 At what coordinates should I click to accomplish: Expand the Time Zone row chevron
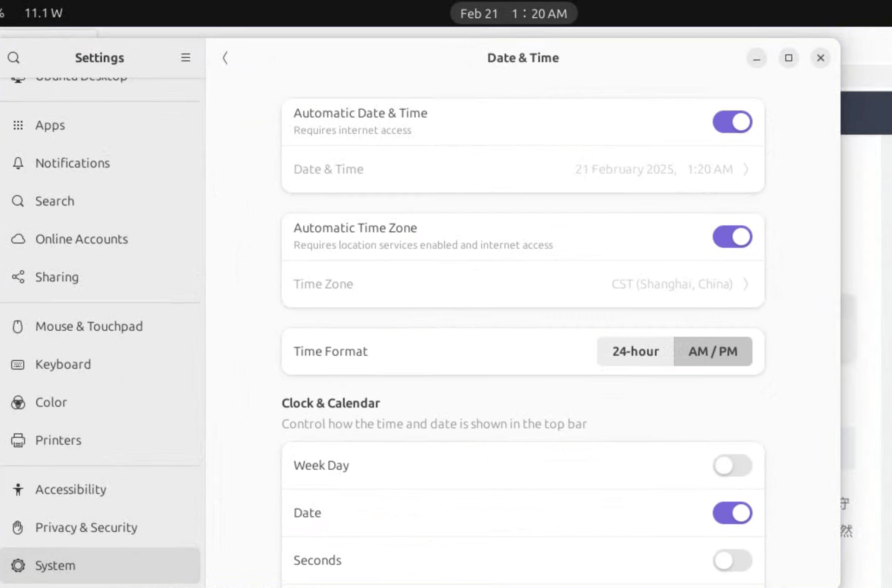coord(746,284)
